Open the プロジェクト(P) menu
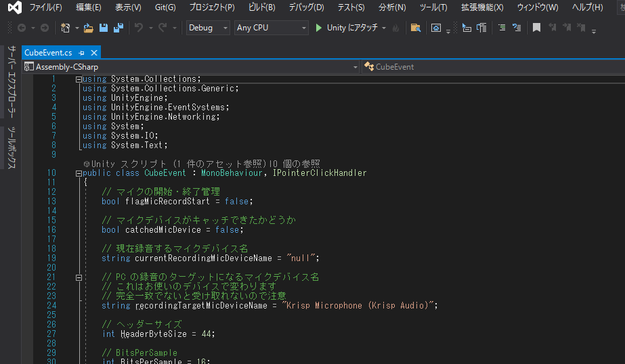This screenshot has width=625, height=364. [x=212, y=7]
